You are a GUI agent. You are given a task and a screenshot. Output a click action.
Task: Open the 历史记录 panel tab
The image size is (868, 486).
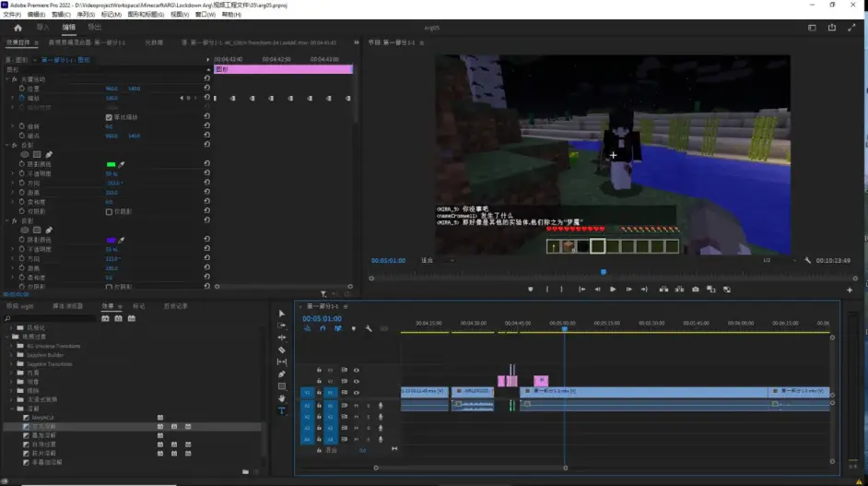[x=175, y=306]
